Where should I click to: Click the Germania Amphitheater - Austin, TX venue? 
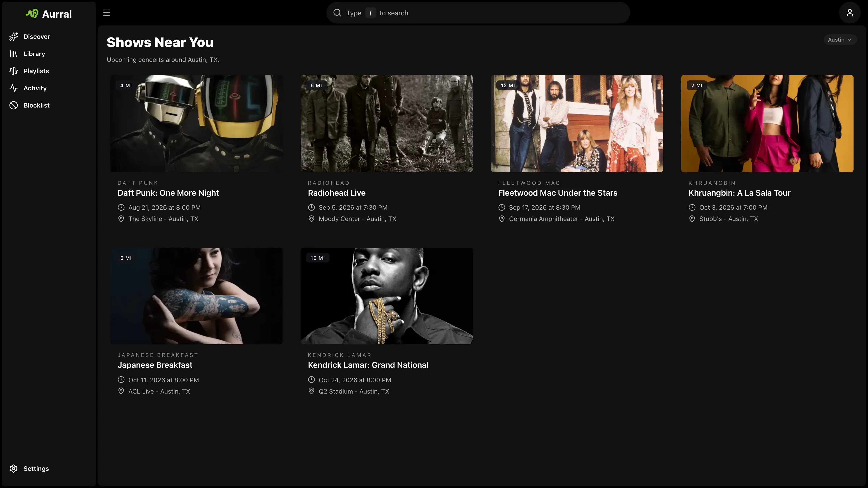[562, 219]
